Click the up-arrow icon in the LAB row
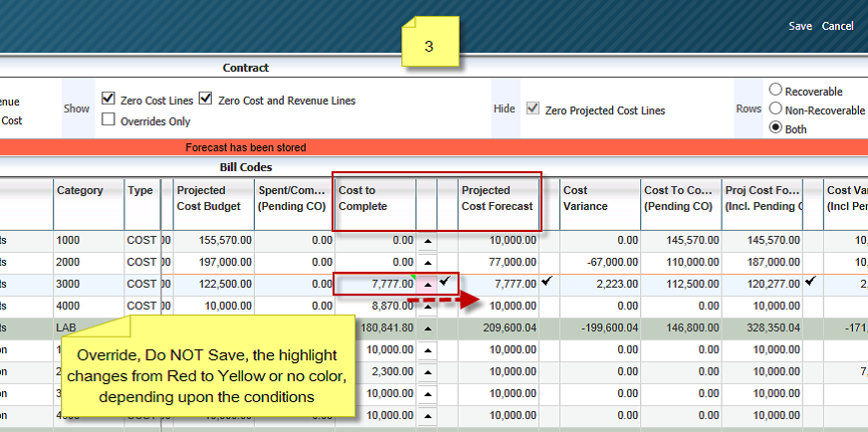The width and height of the screenshot is (868, 432). 428,328
